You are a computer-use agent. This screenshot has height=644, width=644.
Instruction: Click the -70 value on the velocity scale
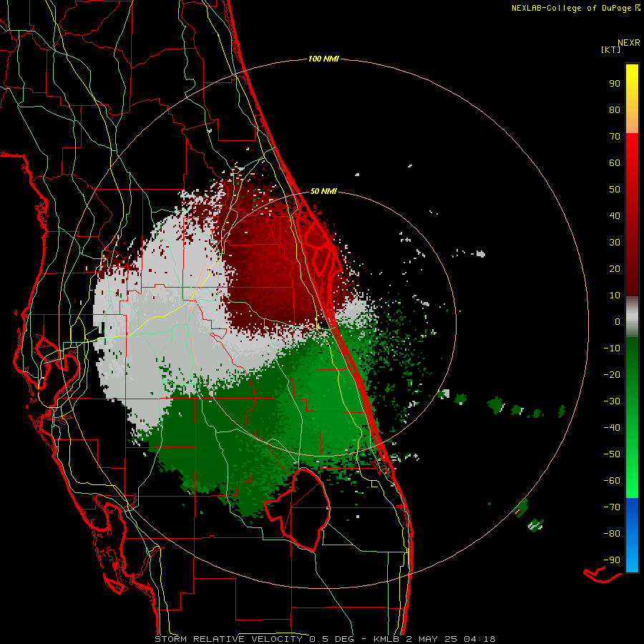(612, 507)
